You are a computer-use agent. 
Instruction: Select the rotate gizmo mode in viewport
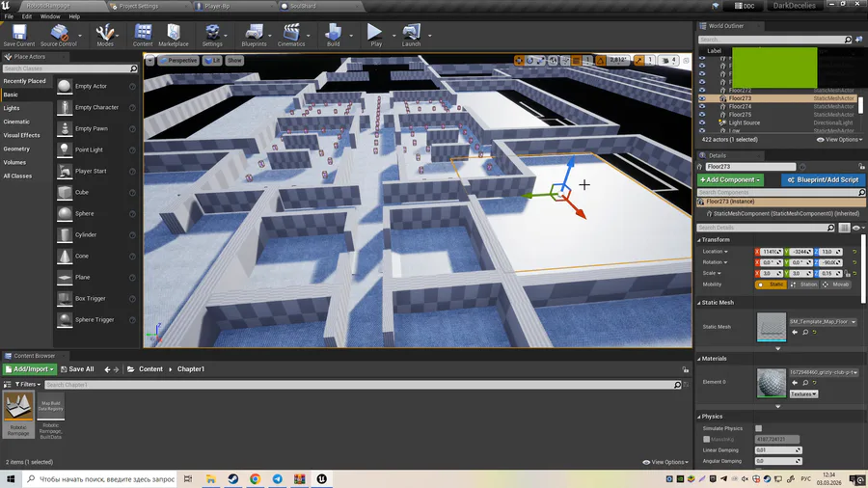pos(529,61)
